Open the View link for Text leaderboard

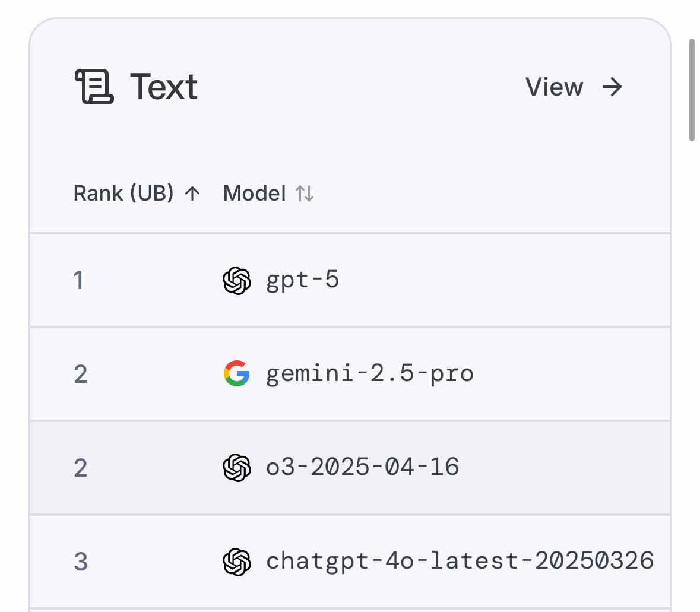pos(574,87)
